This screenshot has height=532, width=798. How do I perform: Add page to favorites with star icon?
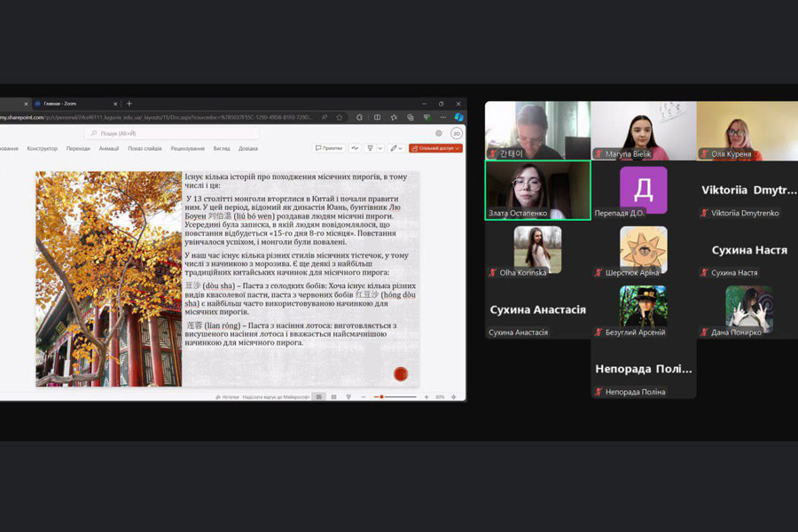[x=339, y=118]
